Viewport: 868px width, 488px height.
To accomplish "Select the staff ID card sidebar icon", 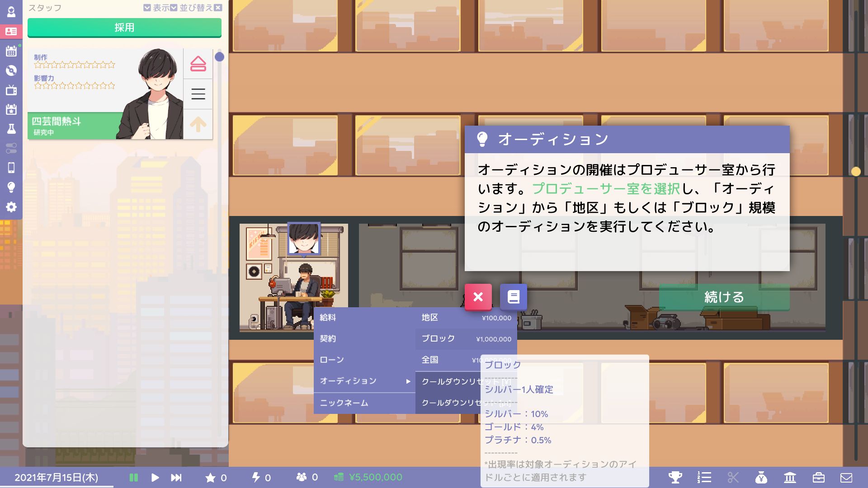I will [11, 31].
